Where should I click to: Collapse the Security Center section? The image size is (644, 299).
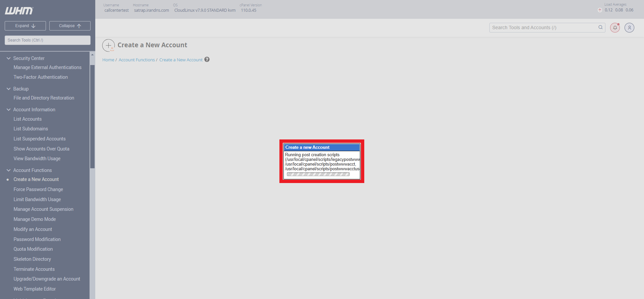click(9, 58)
